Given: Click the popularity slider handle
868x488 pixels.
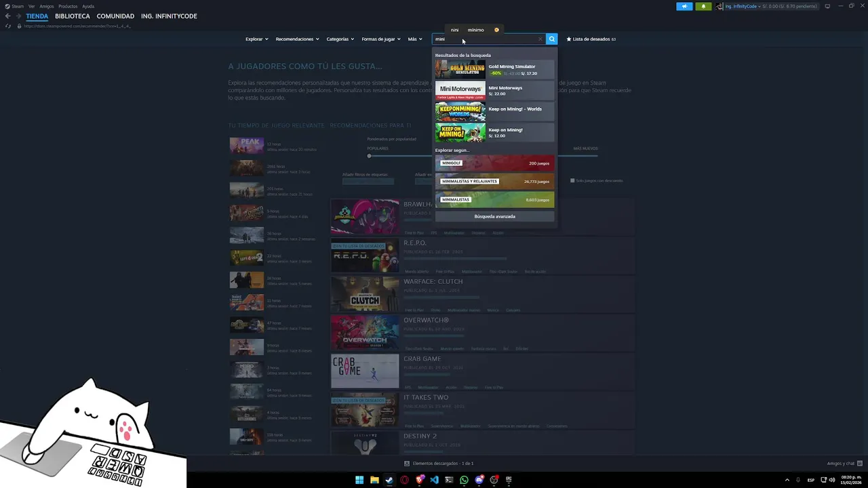Looking at the screenshot, I should click(x=370, y=156).
